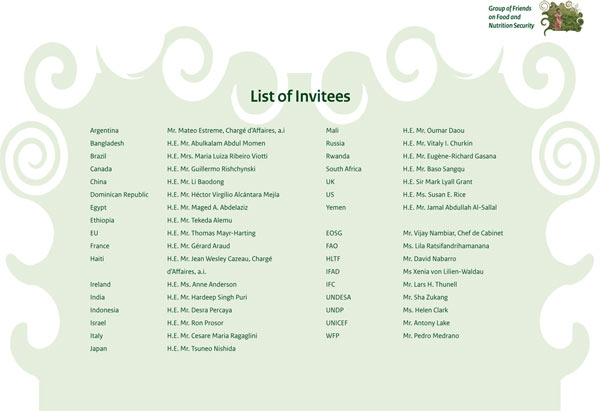Select the 'China' country entry
Viewport: 600px width, 411px height.
[x=98, y=182]
